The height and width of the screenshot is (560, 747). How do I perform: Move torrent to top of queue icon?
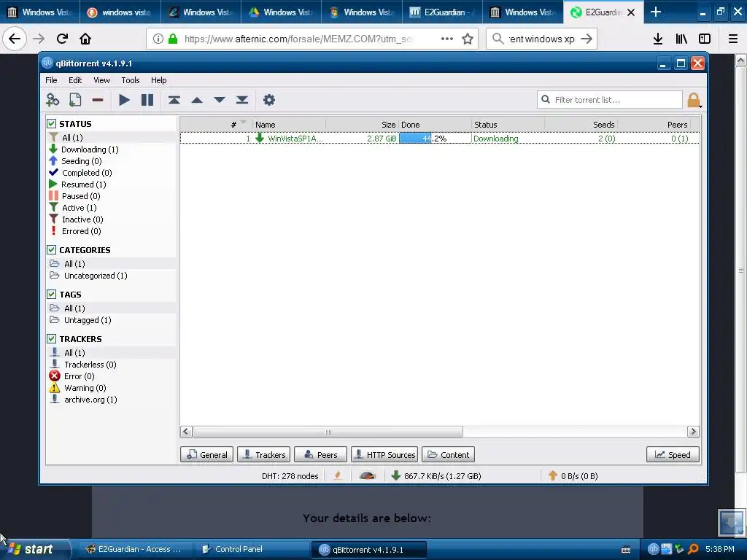(x=174, y=99)
